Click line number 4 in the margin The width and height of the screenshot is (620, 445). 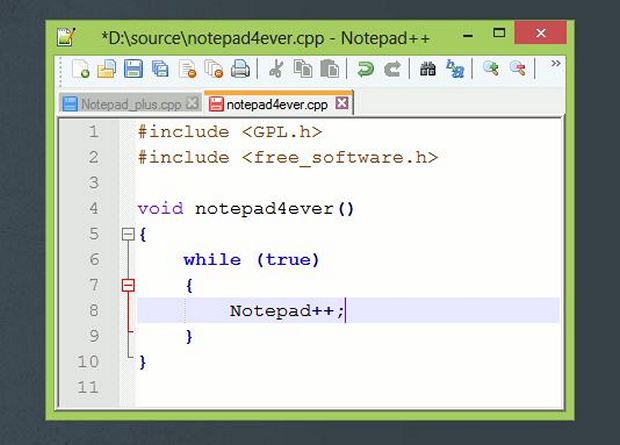pos(94,208)
